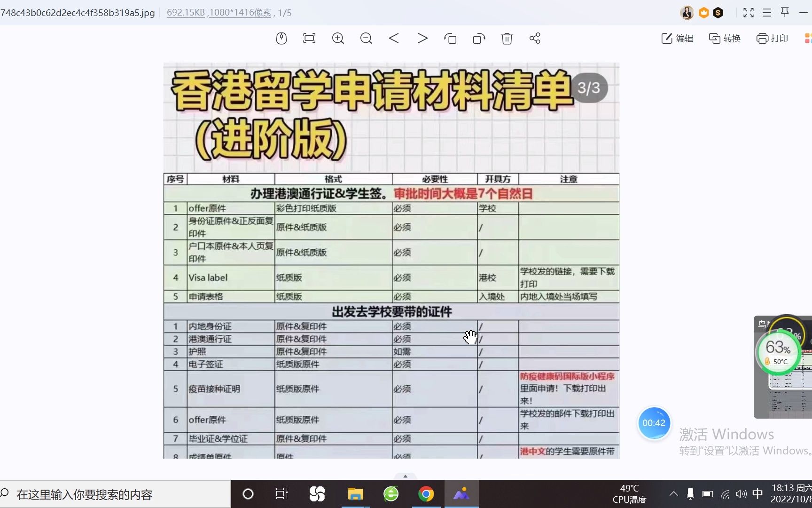Rotate image clockwise

click(479, 38)
